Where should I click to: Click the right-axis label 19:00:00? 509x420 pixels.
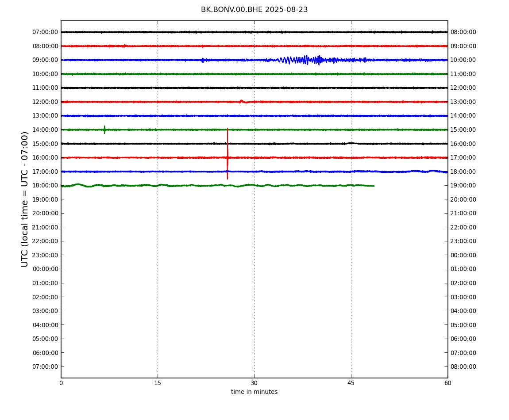pyautogui.click(x=463, y=186)
